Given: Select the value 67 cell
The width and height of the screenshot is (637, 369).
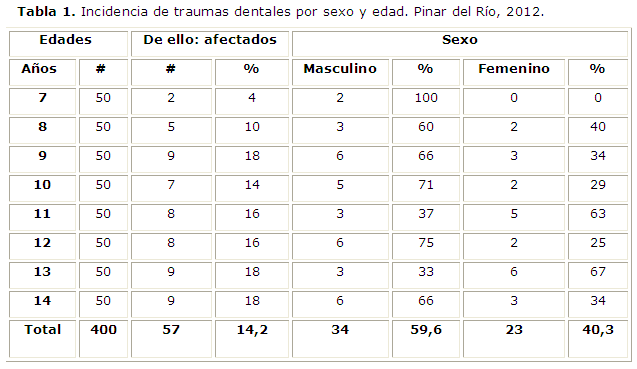Looking at the screenshot, I should coord(598,275).
